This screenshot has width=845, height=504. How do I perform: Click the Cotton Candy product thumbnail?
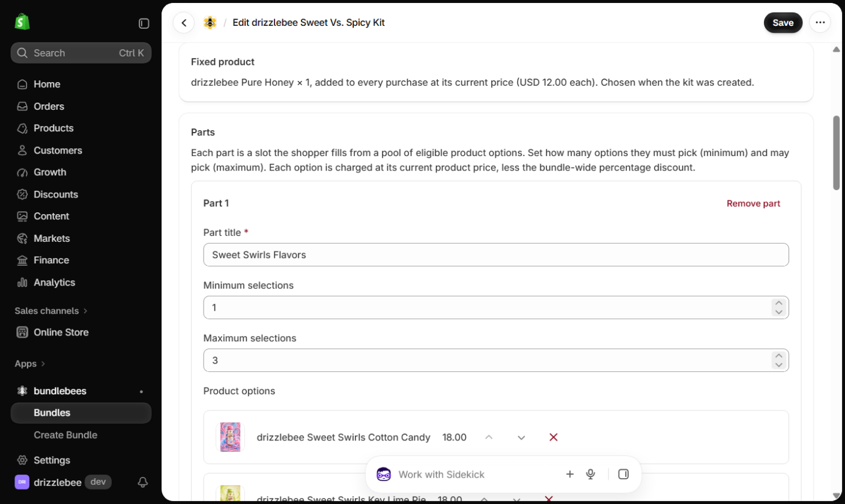tap(231, 437)
